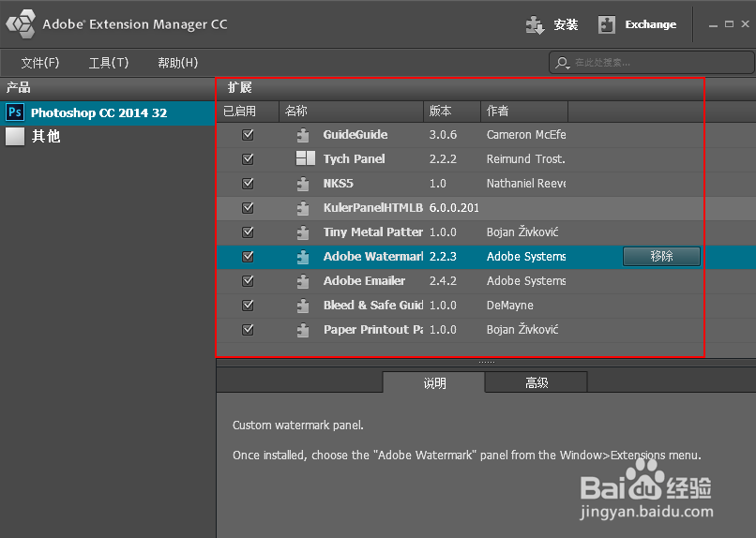Click the Extension Manager logo icon
This screenshot has height=538, width=756.
pos(21,23)
